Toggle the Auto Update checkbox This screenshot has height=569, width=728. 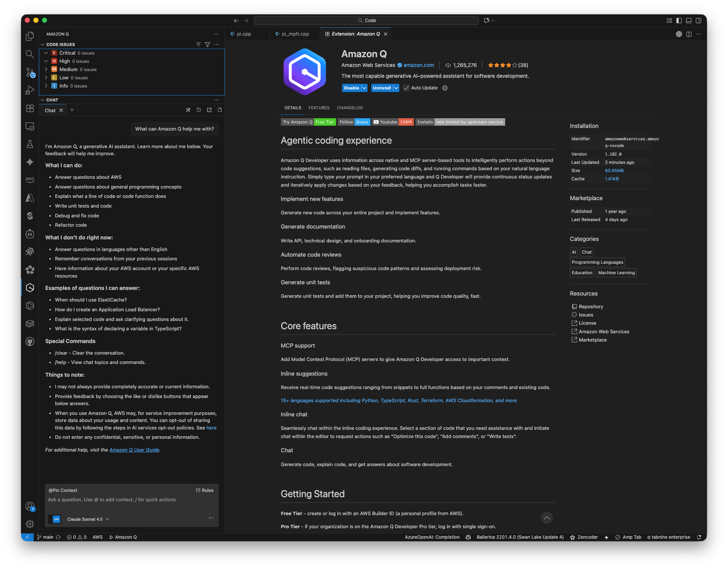[x=406, y=88]
